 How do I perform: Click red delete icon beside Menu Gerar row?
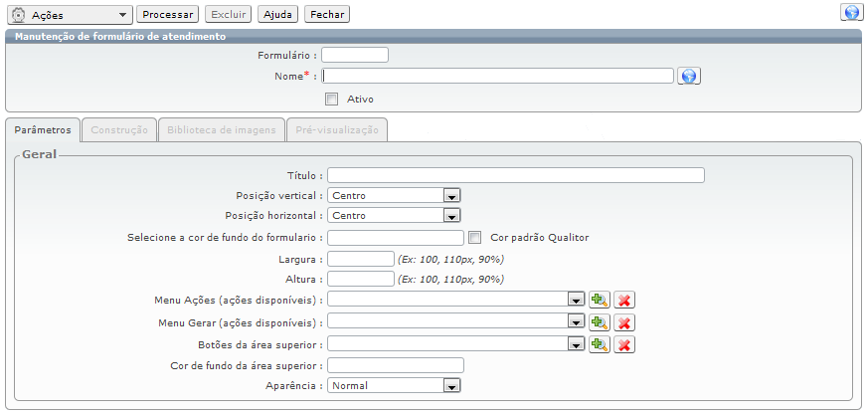tap(624, 322)
